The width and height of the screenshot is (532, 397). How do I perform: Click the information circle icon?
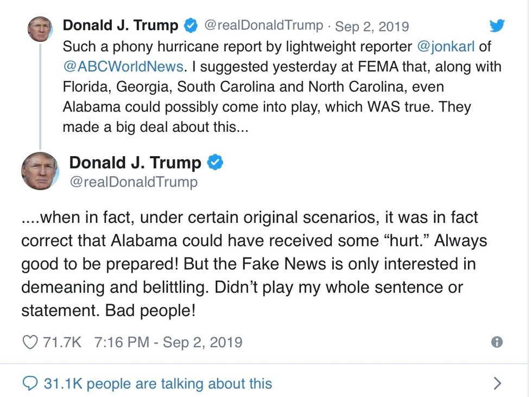click(496, 342)
